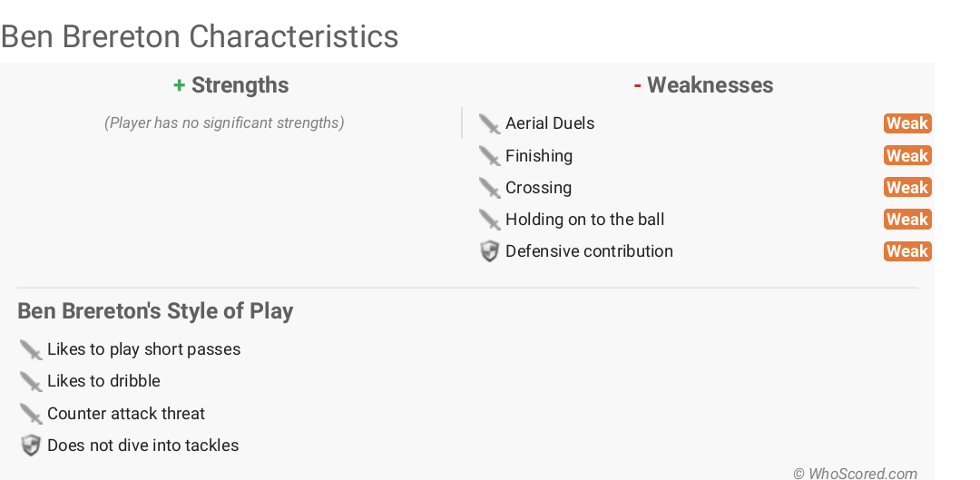Click the sword icon beside Crossing
This screenshot has height=480, width=980.
point(490,188)
